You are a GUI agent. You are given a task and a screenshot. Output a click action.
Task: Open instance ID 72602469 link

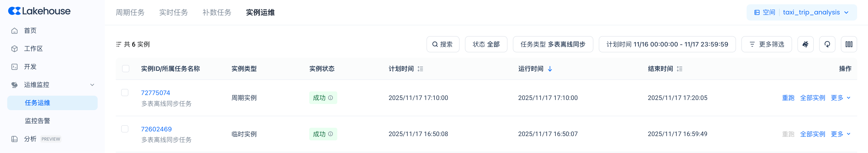pyautogui.click(x=156, y=129)
